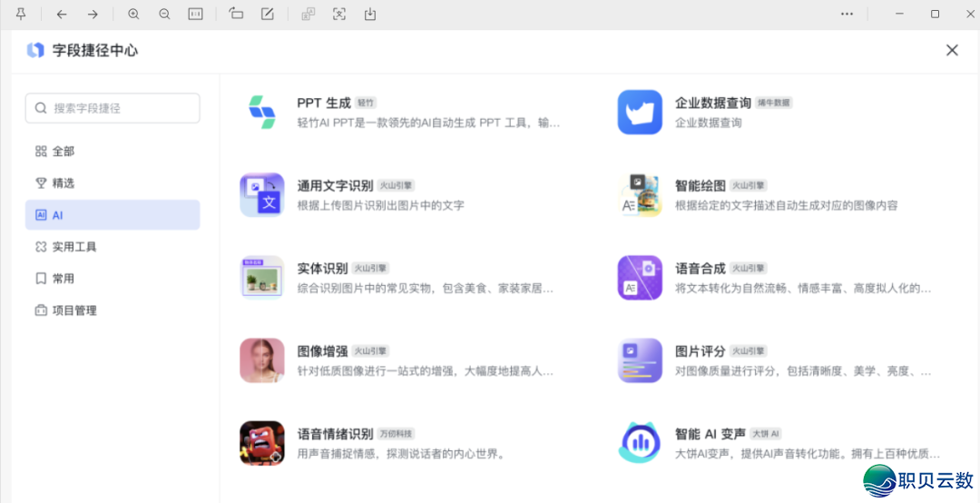The height and width of the screenshot is (503, 980).
Task: Click the description starting with 综合识别图片中的常见实物
Action: [425, 289]
